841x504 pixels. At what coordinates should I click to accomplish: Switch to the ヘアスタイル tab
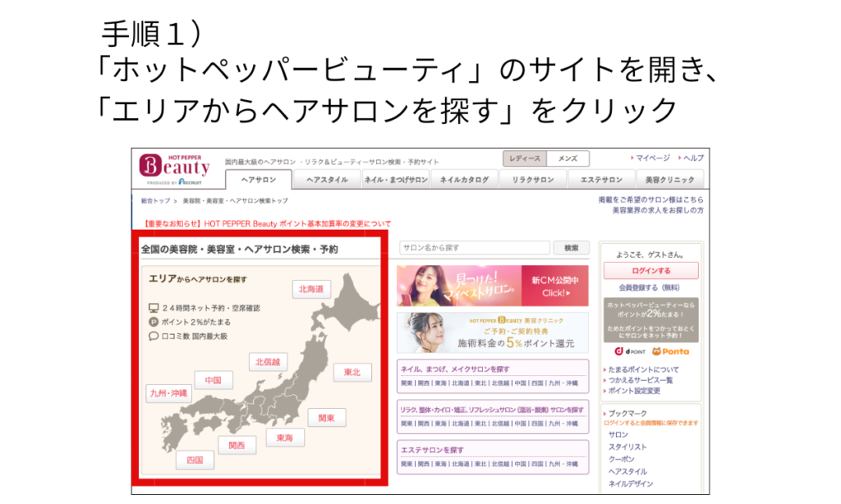(325, 179)
